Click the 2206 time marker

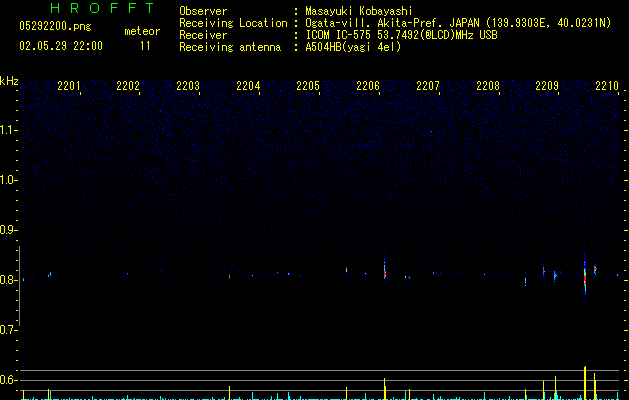(368, 86)
